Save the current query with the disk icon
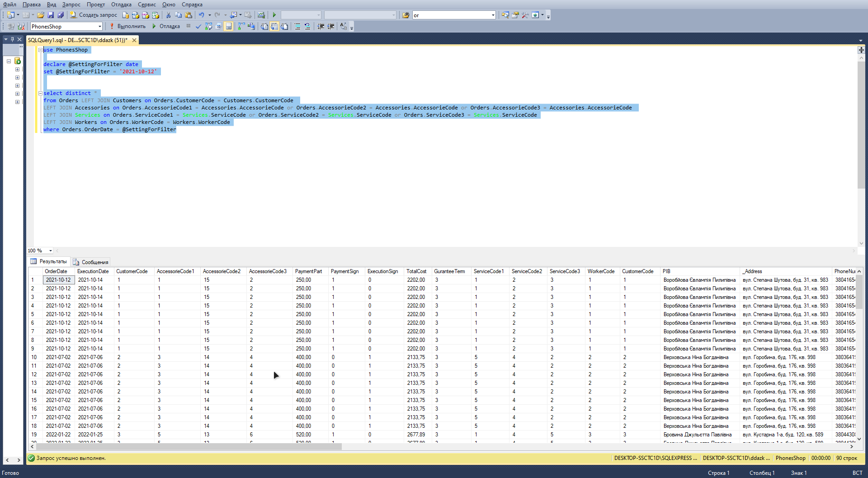Viewport: 868px width, 478px height. [51, 15]
